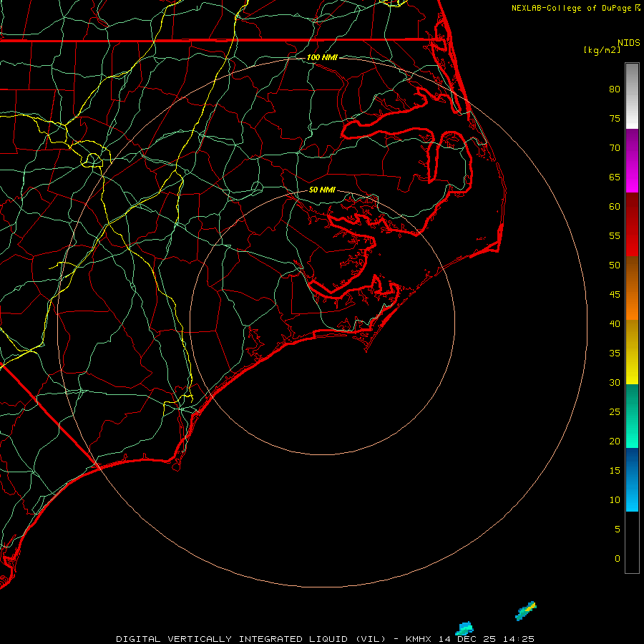Viewport: 644px width, 644px height.
Task: Click the small cyan VIL echo near the caption
Action: tap(464, 628)
